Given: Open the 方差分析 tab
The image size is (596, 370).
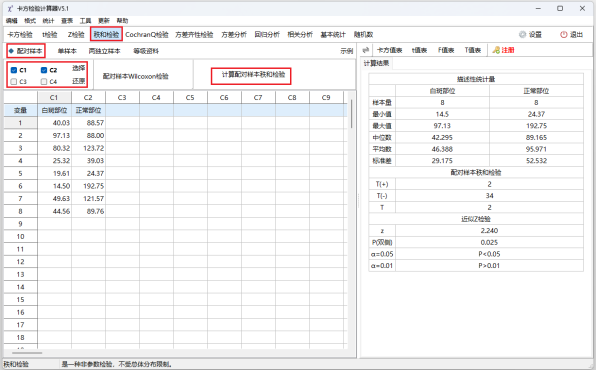Looking at the screenshot, I should pyautogui.click(x=234, y=35).
